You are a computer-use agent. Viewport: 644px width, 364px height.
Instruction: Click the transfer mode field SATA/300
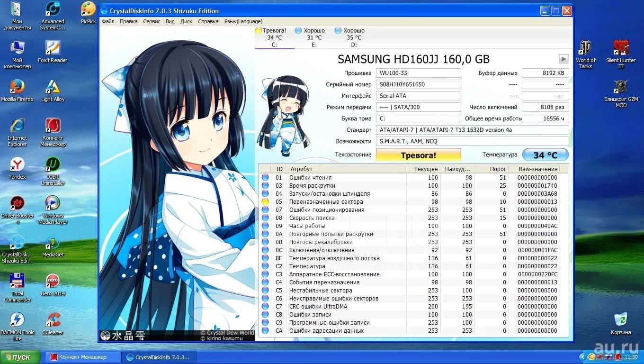click(418, 107)
